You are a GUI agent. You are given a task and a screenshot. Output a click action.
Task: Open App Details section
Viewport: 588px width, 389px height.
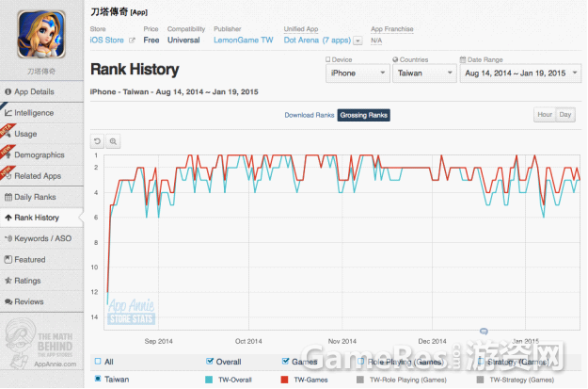pyautogui.click(x=41, y=91)
